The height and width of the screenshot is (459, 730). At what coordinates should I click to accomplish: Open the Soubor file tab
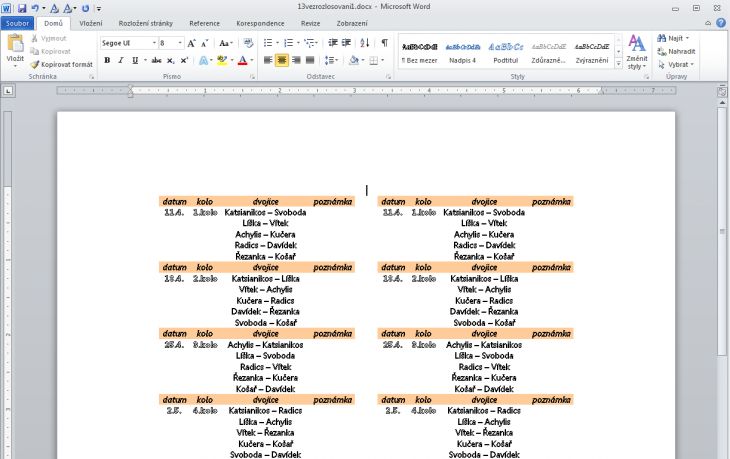17,23
